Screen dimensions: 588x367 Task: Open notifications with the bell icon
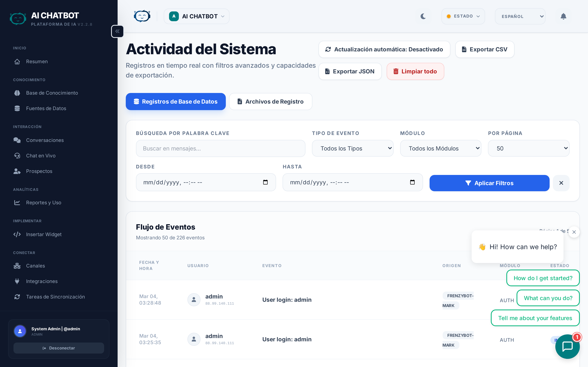563,16
